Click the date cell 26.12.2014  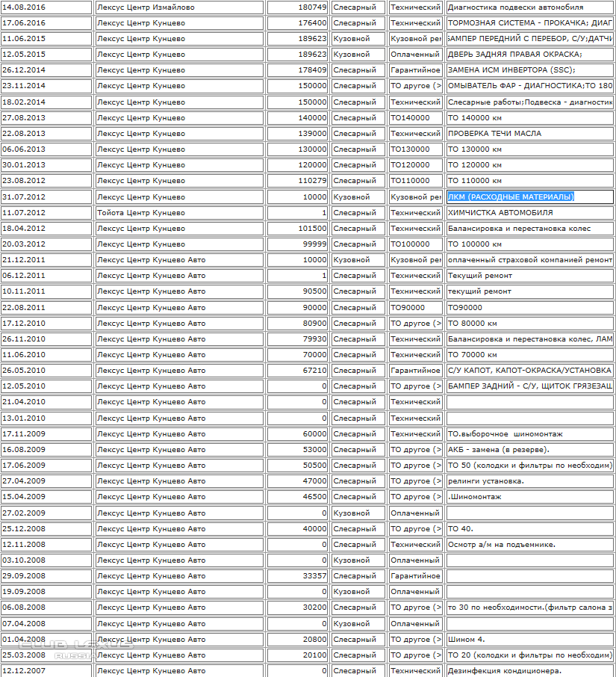(46, 70)
